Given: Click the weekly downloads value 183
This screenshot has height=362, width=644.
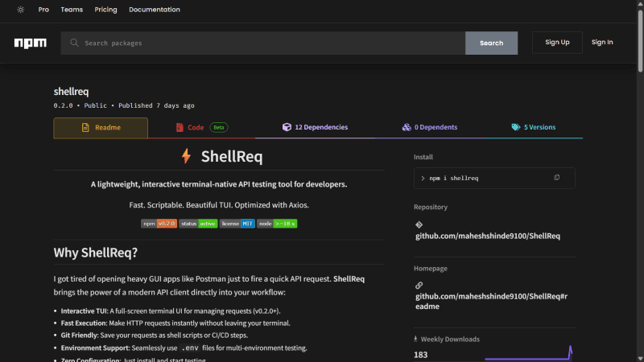Looking at the screenshot, I should (420, 355).
